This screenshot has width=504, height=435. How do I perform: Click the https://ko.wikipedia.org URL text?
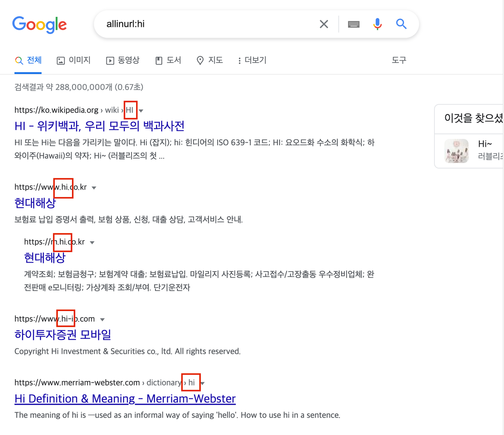[x=56, y=110]
